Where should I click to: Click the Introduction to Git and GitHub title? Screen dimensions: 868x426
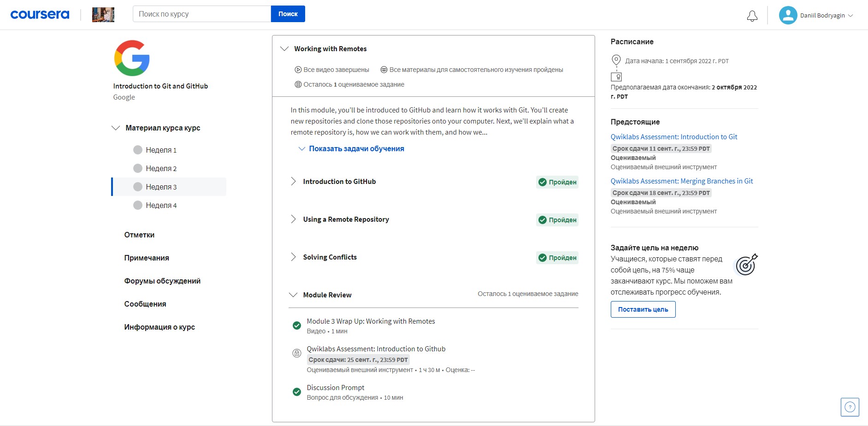[x=160, y=86]
